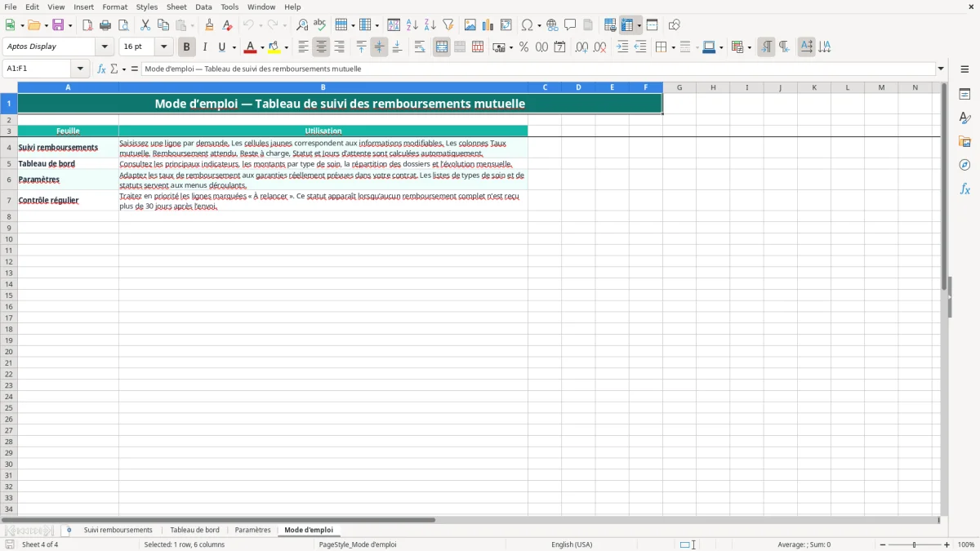The image size is (980, 551).
Task: Click English (USA) language in status bar
Action: point(572,544)
